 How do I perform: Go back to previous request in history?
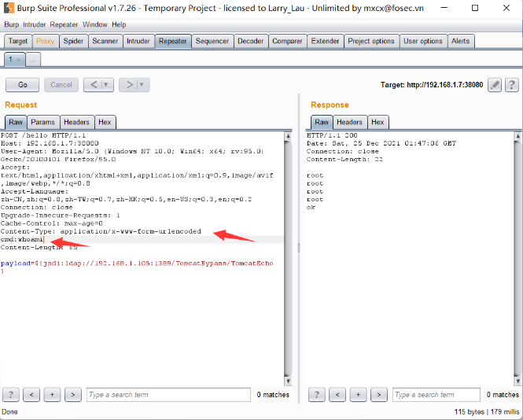click(x=94, y=85)
